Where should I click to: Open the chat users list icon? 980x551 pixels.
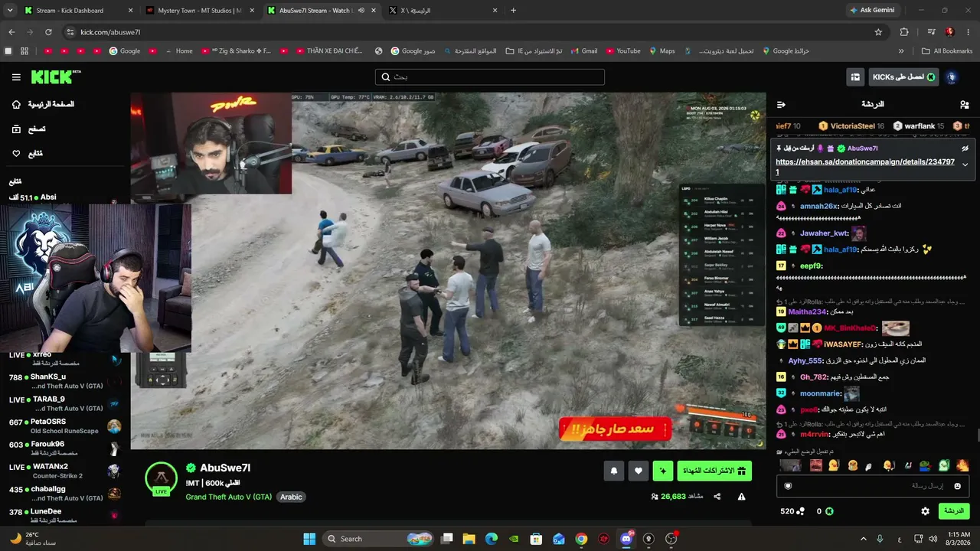(x=964, y=105)
